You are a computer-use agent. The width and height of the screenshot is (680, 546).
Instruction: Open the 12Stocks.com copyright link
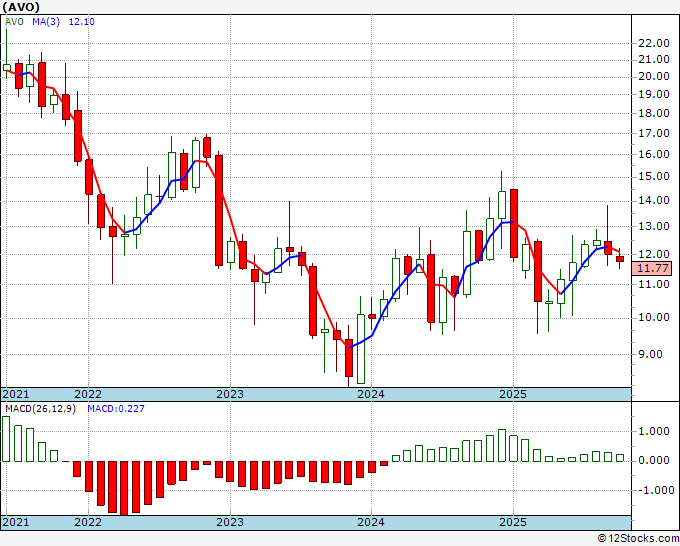(x=638, y=539)
